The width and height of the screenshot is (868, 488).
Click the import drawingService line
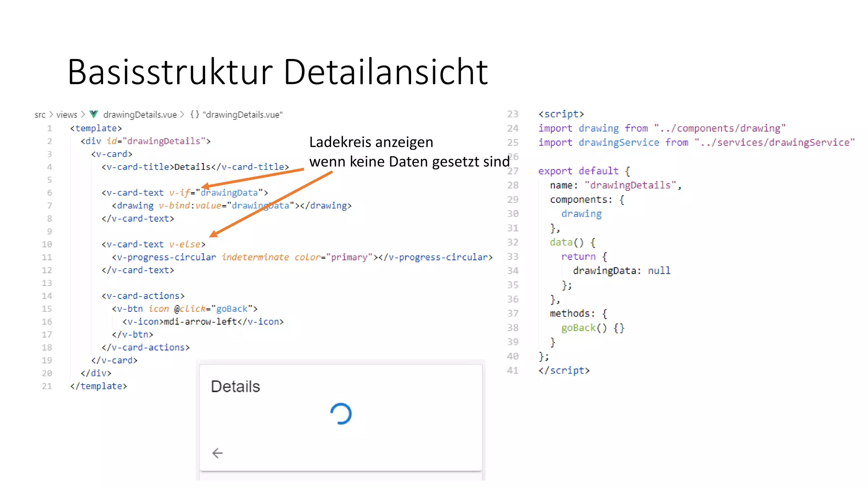click(x=697, y=142)
